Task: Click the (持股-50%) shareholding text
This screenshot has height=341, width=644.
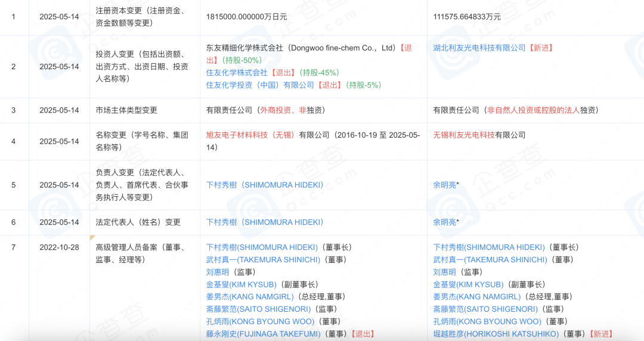Action: pyautogui.click(x=241, y=60)
